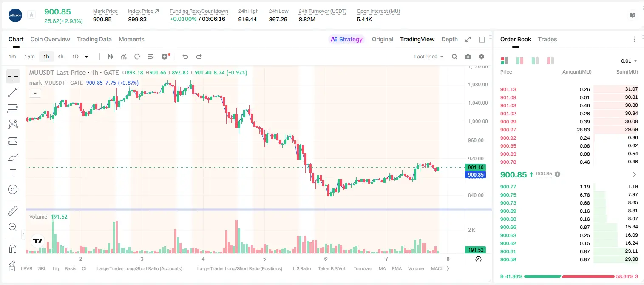Image resolution: width=644 pixels, height=285 pixels.
Task: Select the text annotation tool
Action: pos(13,173)
